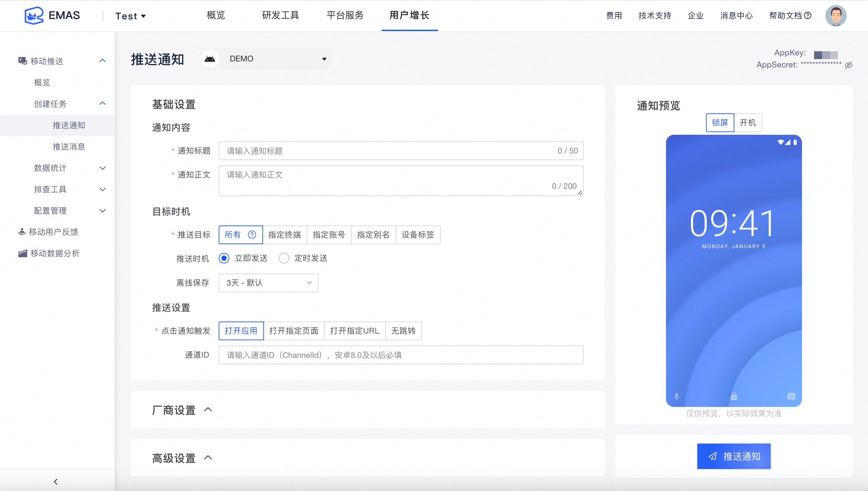The width and height of the screenshot is (868, 491).
Task: Select 立即发送 radio button
Action: pos(224,258)
